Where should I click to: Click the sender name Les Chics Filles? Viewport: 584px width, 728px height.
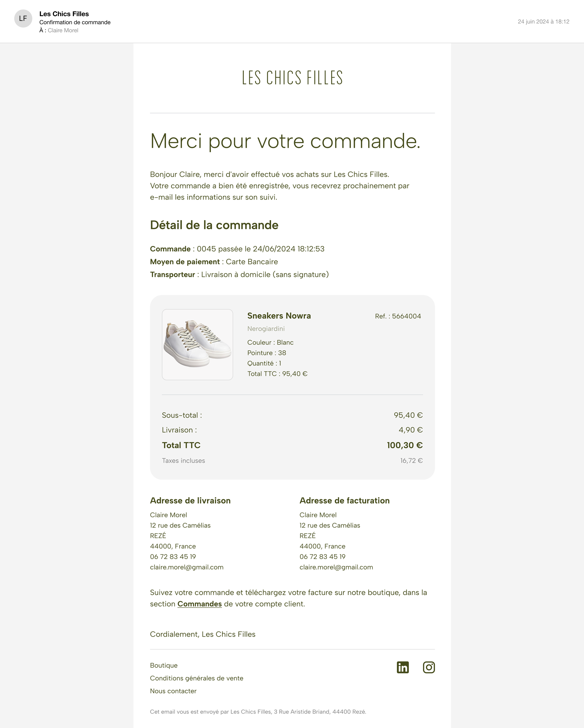tap(64, 14)
